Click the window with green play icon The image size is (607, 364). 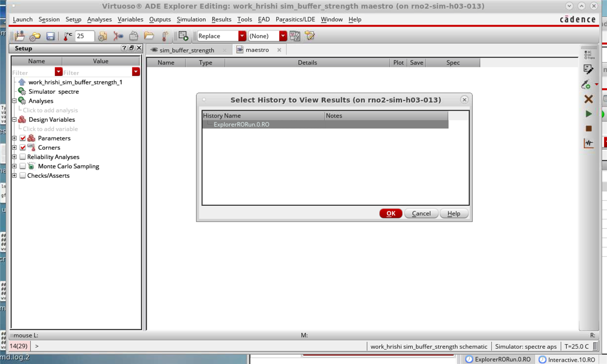point(184,36)
